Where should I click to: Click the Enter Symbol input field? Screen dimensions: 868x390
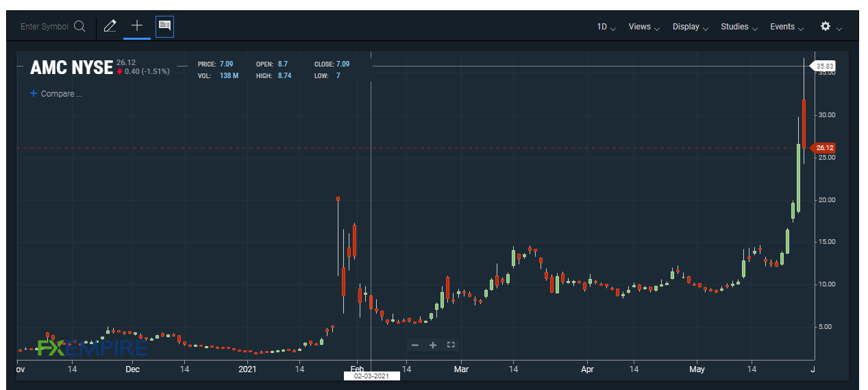pyautogui.click(x=45, y=27)
